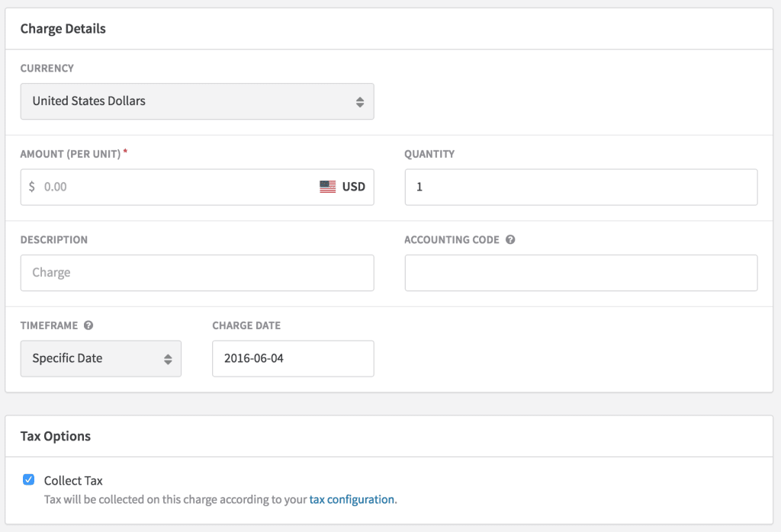Open the tax configuration link
This screenshot has height=532, width=781.
352,499
